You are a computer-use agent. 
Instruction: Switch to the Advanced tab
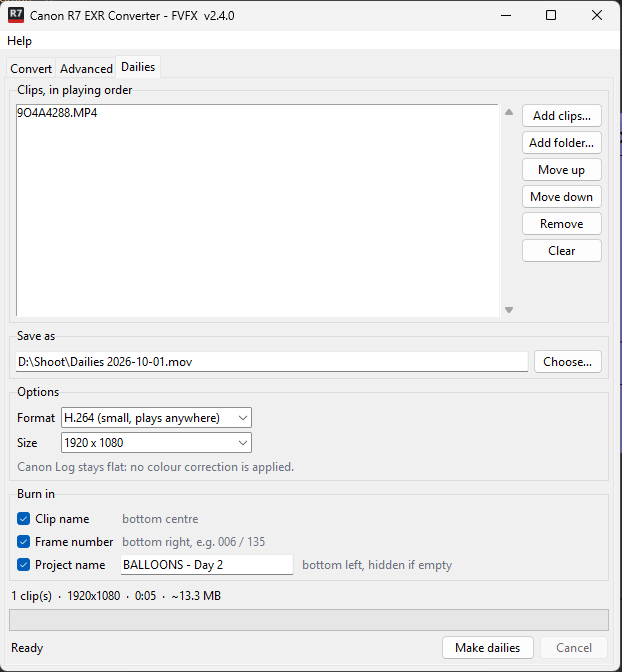[x=86, y=69]
